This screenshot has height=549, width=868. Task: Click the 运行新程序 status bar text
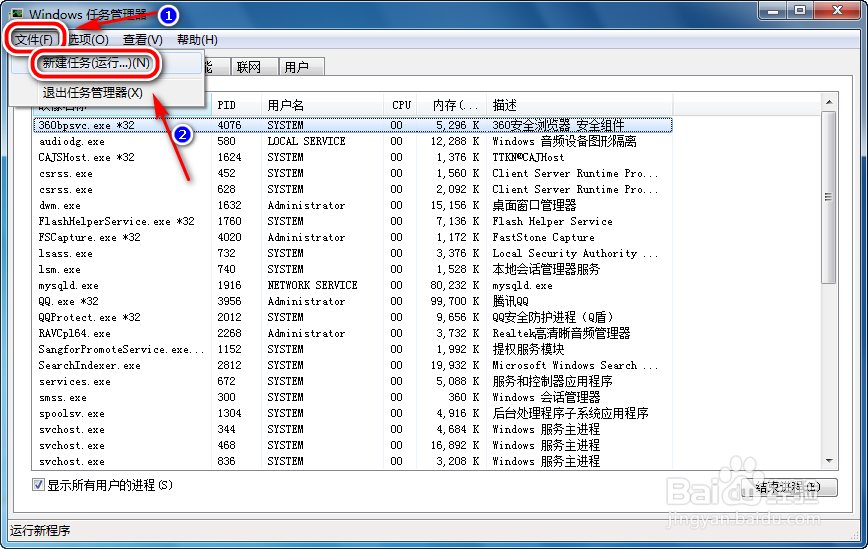pos(40,531)
